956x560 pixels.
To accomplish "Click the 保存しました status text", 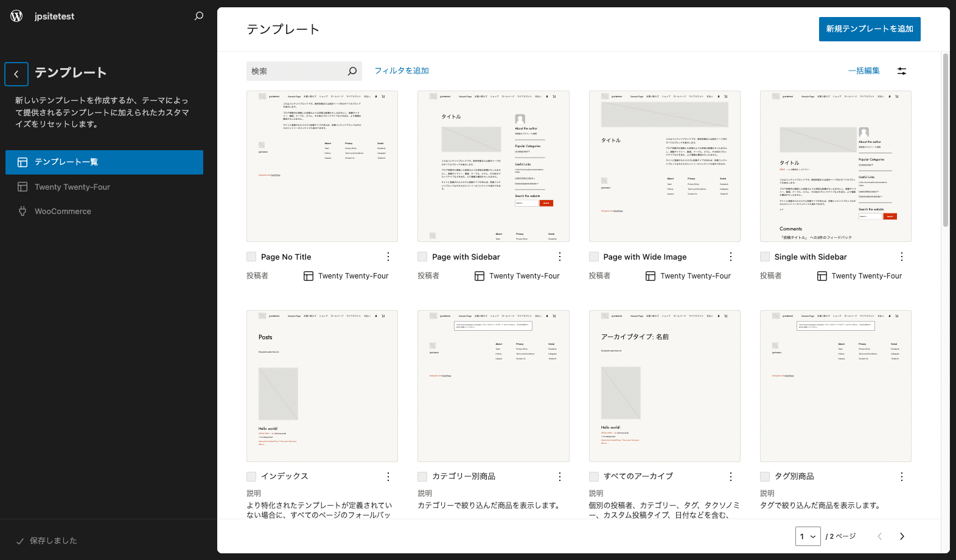I will 54,541.
